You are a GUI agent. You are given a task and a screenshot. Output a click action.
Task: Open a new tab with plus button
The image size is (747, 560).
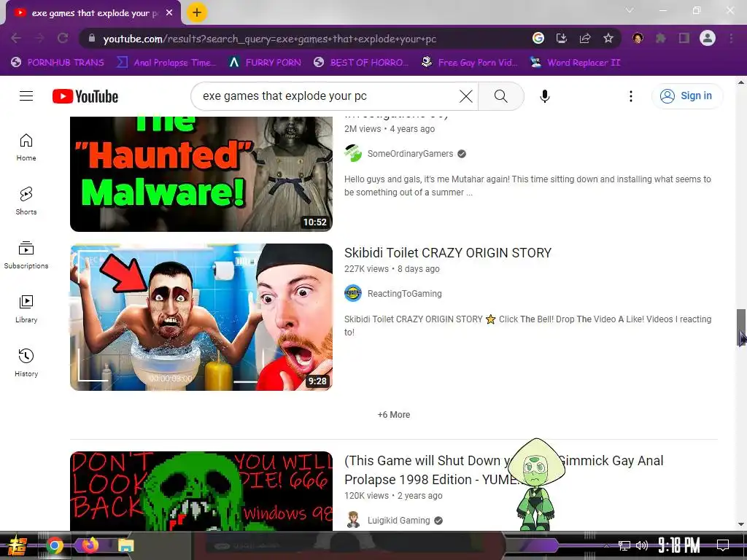(x=197, y=12)
